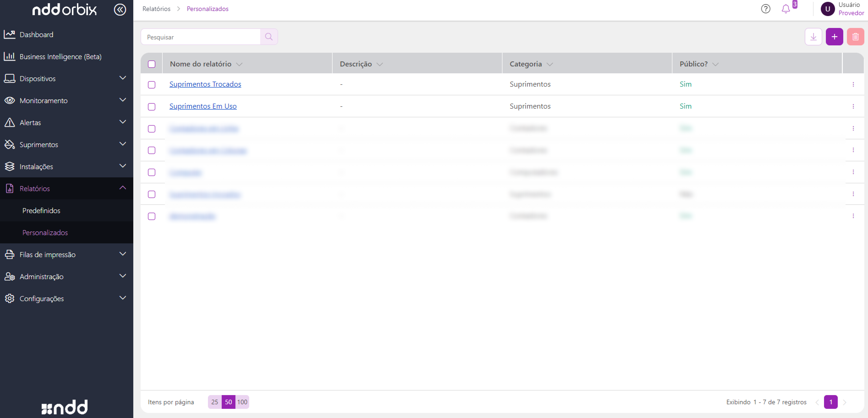Click page number 1 button
Screen dimensions: 868x418
click(x=831, y=402)
